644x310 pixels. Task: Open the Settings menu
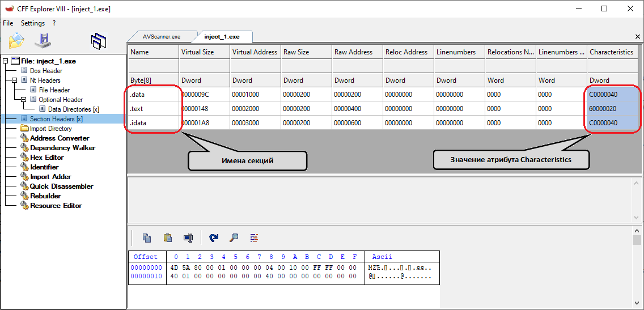click(33, 23)
